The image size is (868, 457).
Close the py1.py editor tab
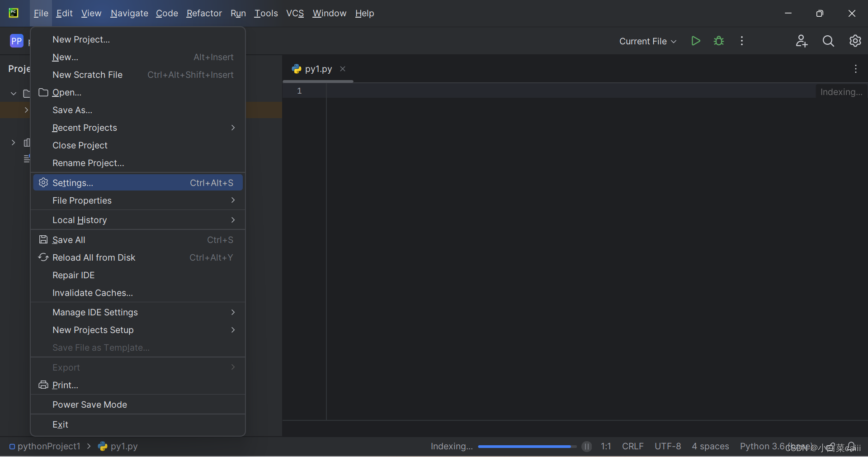coord(342,69)
